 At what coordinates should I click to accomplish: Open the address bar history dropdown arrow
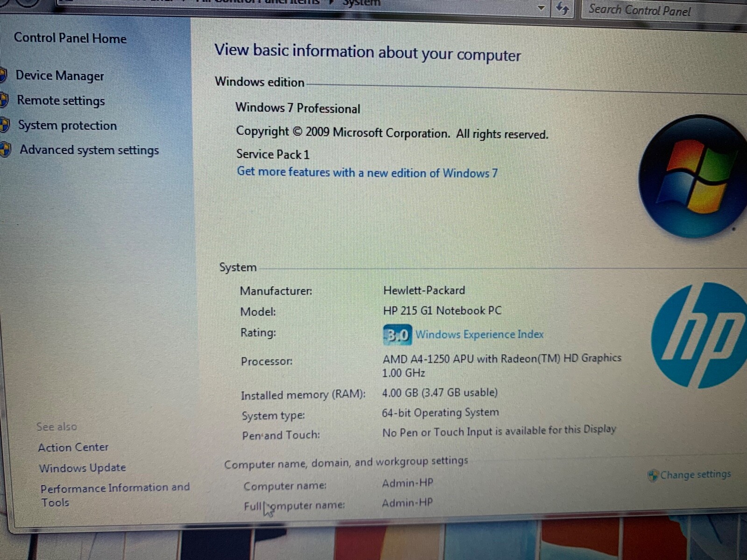541,8
